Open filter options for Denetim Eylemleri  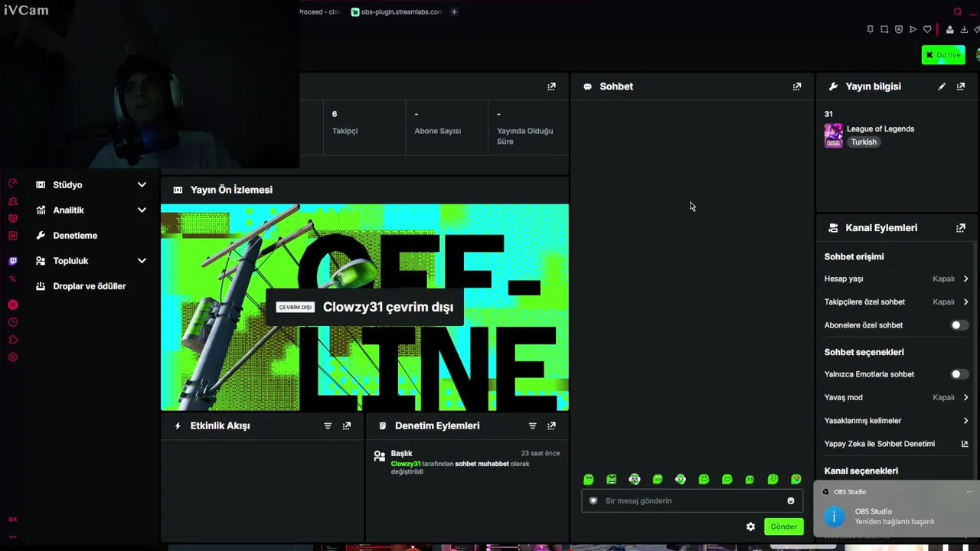coord(533,425)
